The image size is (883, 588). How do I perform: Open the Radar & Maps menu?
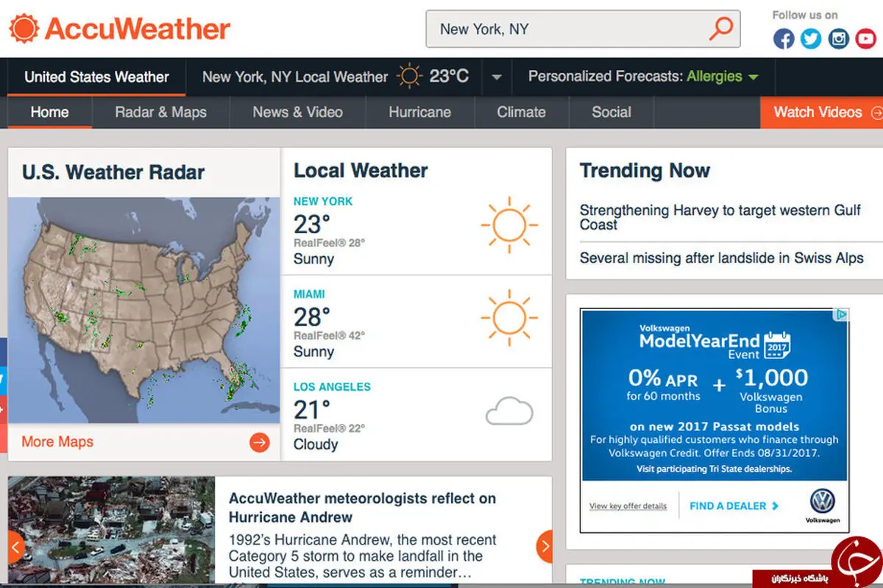click(160, 113)
